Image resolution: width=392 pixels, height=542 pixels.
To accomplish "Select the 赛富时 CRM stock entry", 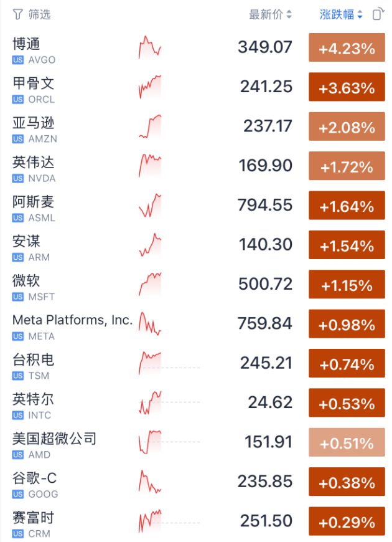I will 196,521.
